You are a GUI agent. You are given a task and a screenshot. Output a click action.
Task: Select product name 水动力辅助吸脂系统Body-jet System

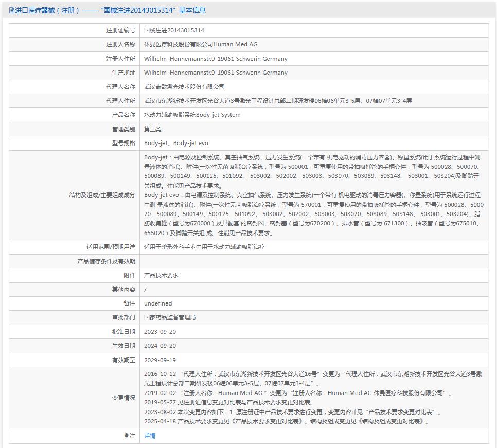(x=192, y=115)
